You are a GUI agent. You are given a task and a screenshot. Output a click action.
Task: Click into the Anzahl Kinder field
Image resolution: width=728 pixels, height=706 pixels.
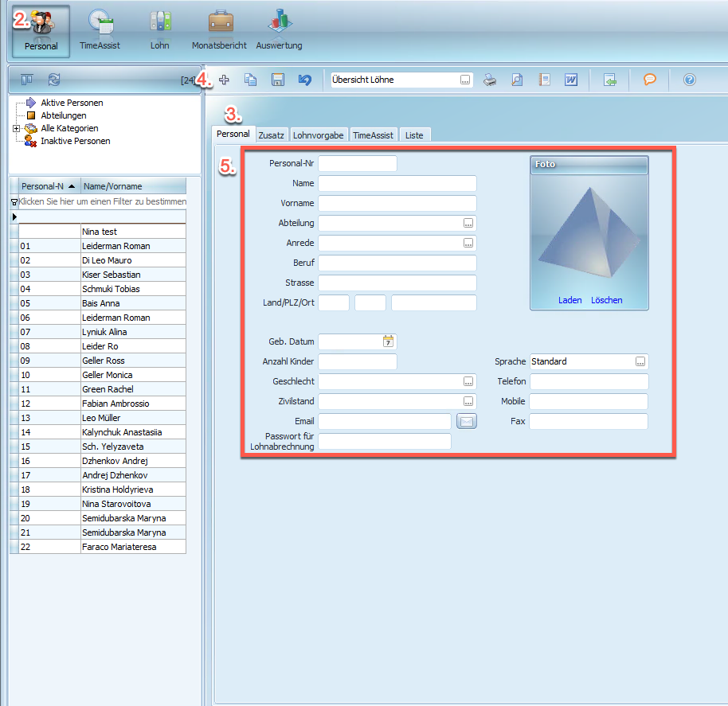(x=358, y=361)
